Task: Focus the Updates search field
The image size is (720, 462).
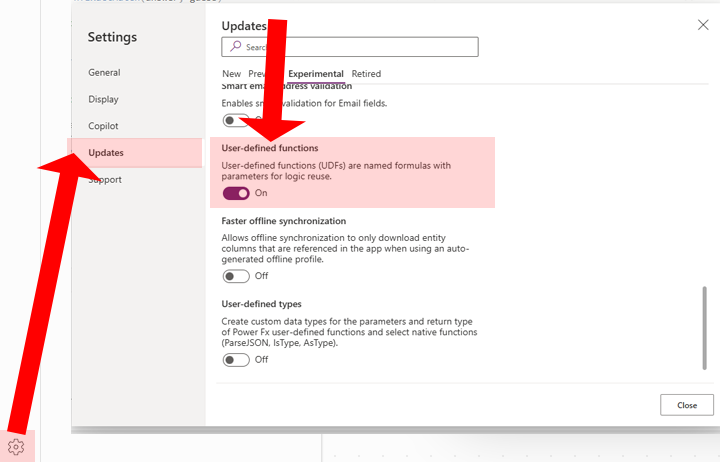Action: pyautogui.click(x=350, y=47)
